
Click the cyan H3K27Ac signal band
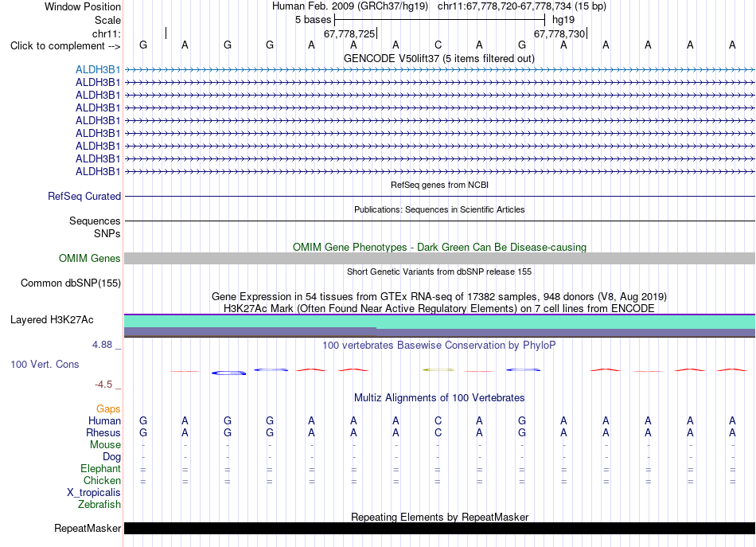tap(439, 321)
